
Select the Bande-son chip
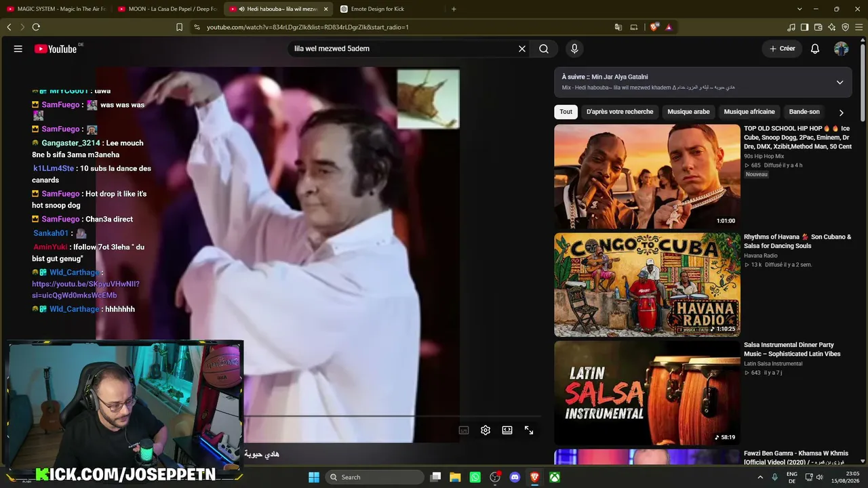804,112
